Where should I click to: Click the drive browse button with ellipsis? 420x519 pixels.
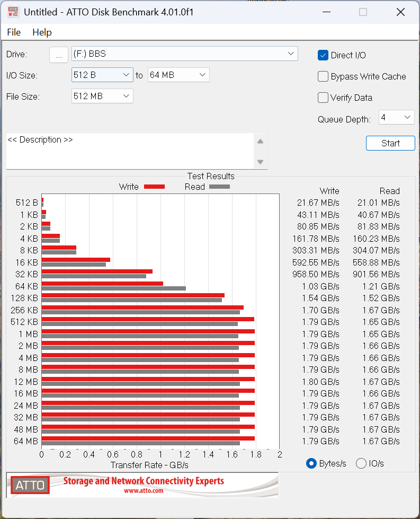[x=59, y=54]
